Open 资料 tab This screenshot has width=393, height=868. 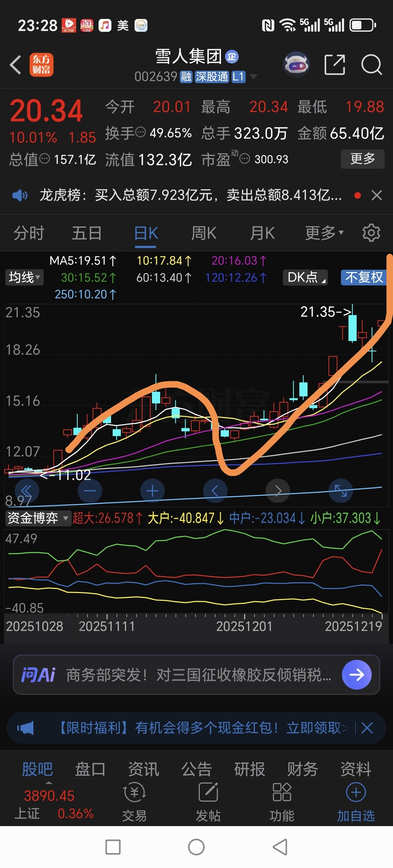click(x=356, y=769)
